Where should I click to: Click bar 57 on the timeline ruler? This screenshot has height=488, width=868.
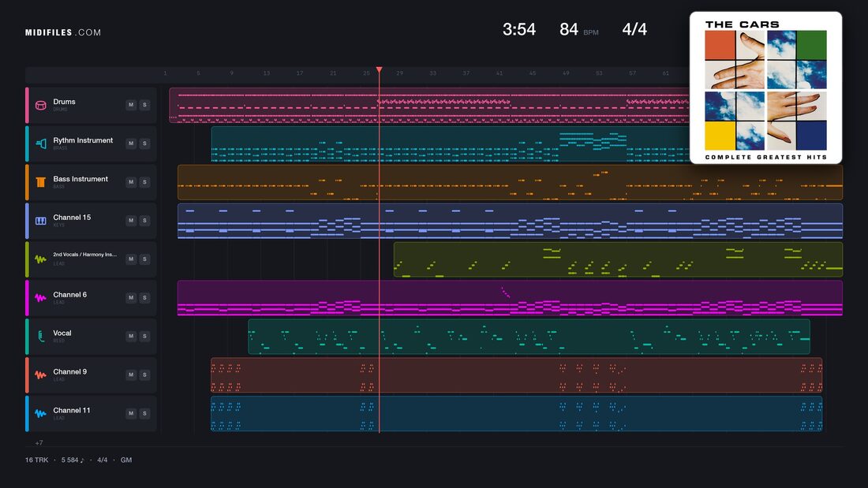click(632, 73)
